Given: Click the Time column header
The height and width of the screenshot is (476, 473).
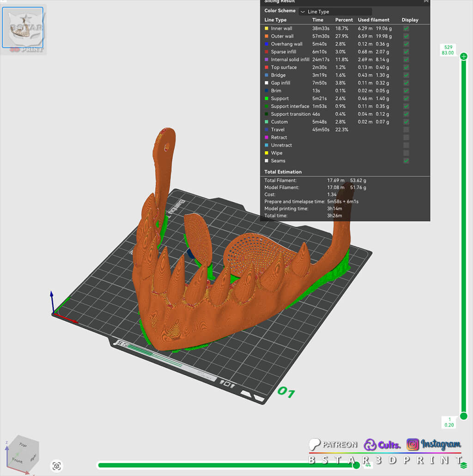Looking at the screenshot, I should pos(318,20).
